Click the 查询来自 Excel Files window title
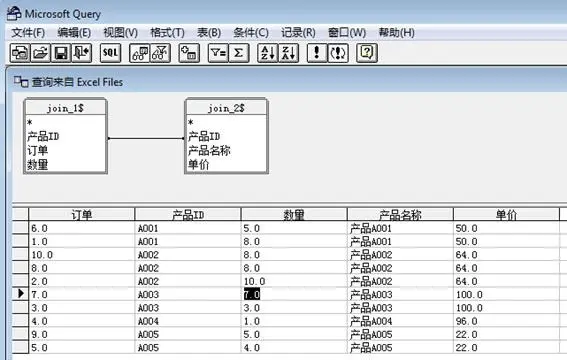Viewport: 567px width, 360px height. coord(77,82)
